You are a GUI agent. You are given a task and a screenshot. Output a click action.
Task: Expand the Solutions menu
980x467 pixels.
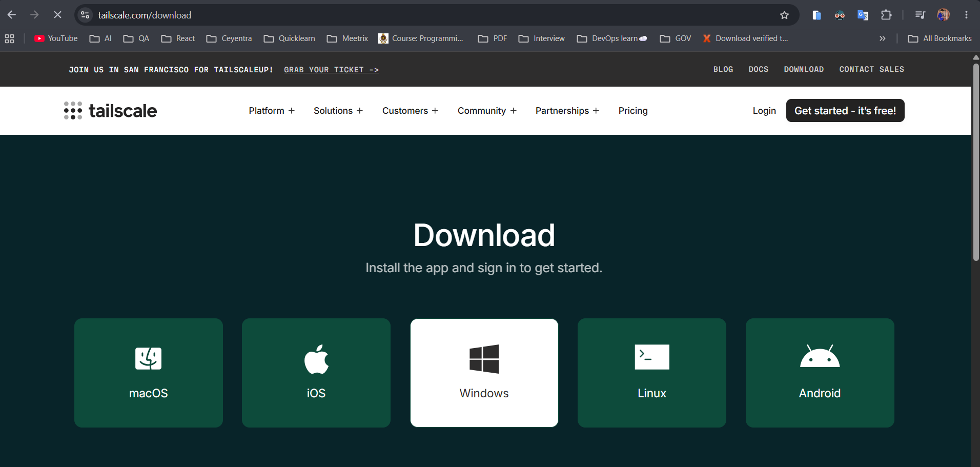[x=338, y=111]
